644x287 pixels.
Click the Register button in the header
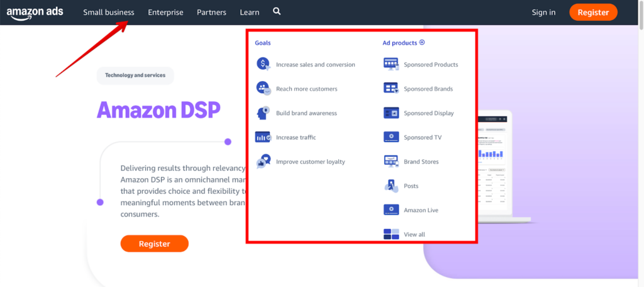(593, 13)
